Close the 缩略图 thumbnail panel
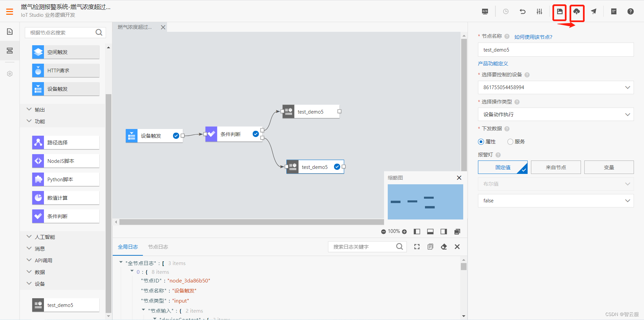The image size is (644, 320). pos(459,178)
